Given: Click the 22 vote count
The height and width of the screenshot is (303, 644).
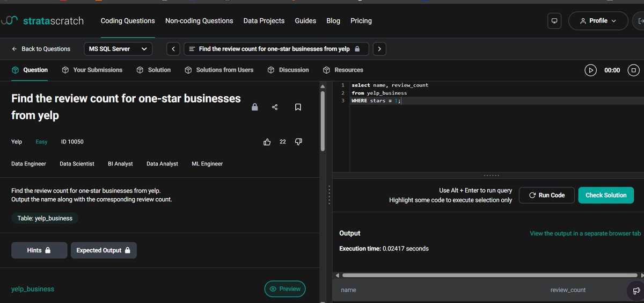Looking at the screenshot, I should click(283, 142).
